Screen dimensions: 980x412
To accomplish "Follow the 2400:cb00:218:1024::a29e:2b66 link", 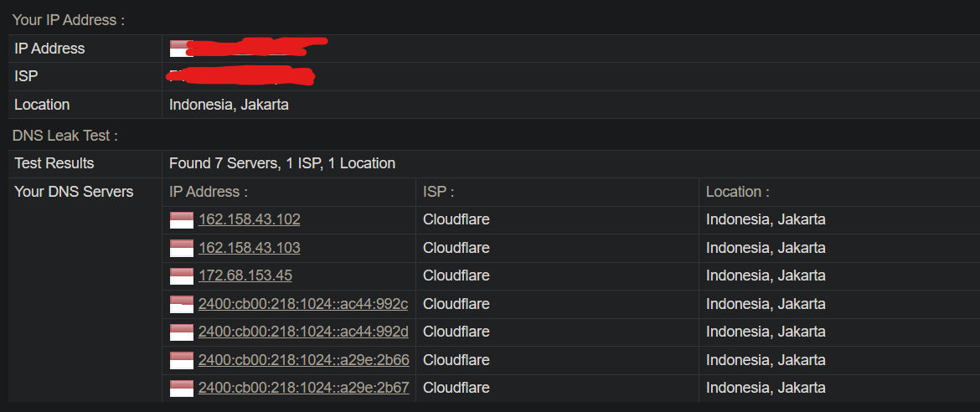I will tap(304, 360).
